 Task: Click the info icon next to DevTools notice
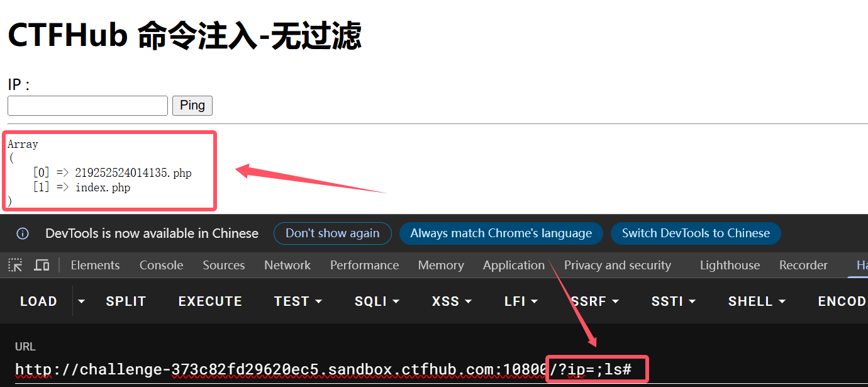click(x=23, y=233)
